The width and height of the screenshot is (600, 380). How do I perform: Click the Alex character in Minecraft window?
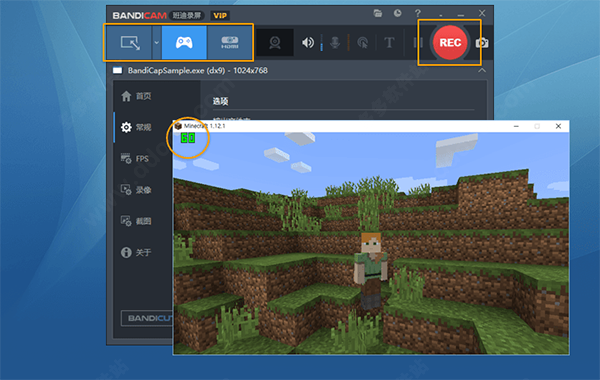click(x=371, y=270)
